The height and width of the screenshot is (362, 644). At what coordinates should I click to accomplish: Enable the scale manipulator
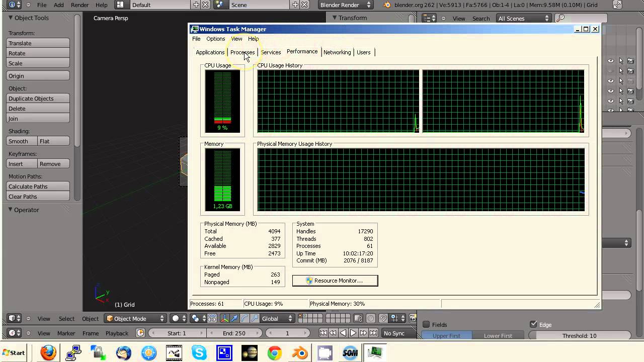(255, 318)
